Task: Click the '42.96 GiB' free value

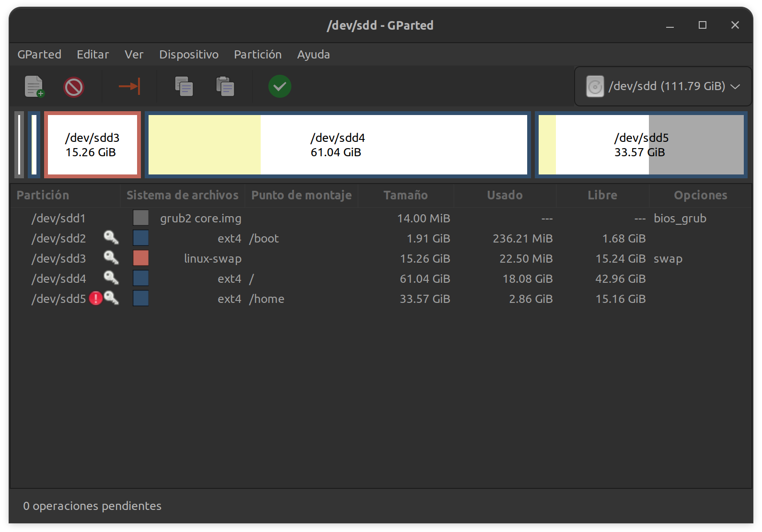Action: pyautogui.click(x=621, y=279)
